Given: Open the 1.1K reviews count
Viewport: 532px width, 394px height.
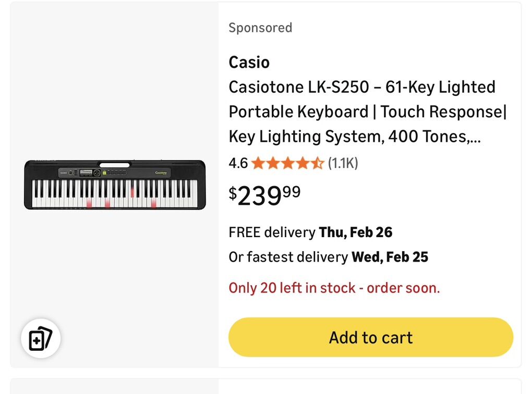Looking at the screenshot, I should point(343,164).
